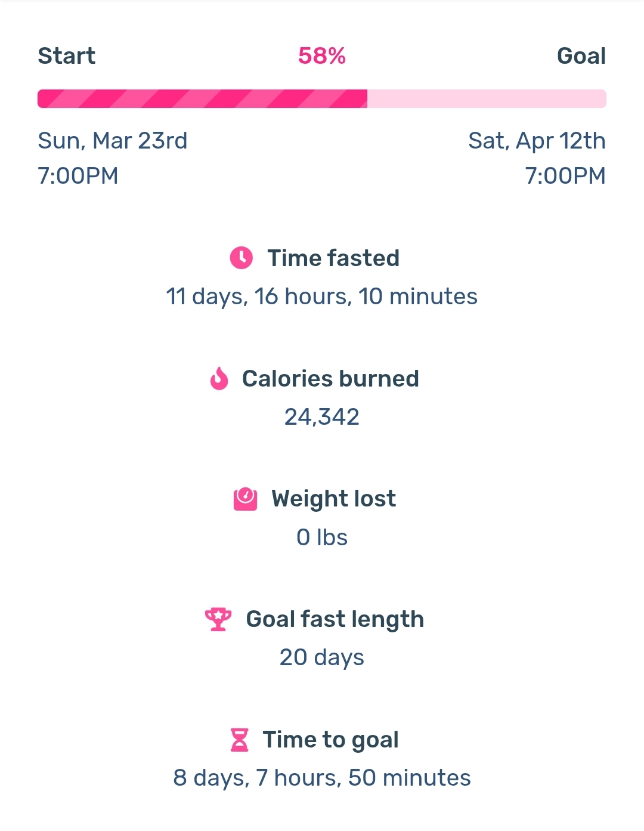Tap the 7:00PM goal time
The height and width of the screenshot is (831, 644).
tap(565, 176)
